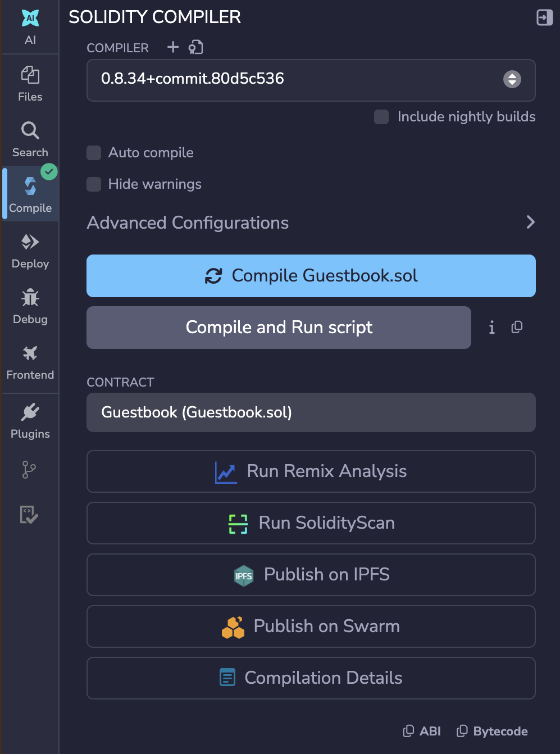The height and width of the screenshot is (754, 560).
Task: Open compiler license file icon
Action: (x=195, y=47)
